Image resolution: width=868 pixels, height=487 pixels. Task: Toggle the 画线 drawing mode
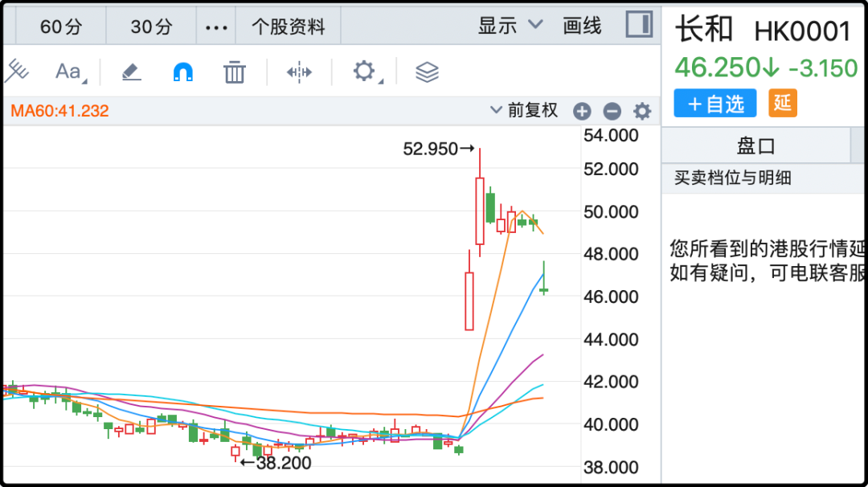[582, 26]
